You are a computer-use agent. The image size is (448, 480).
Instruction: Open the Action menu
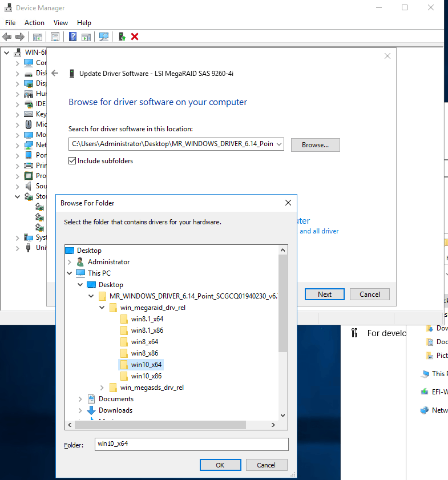click(34, 23)
